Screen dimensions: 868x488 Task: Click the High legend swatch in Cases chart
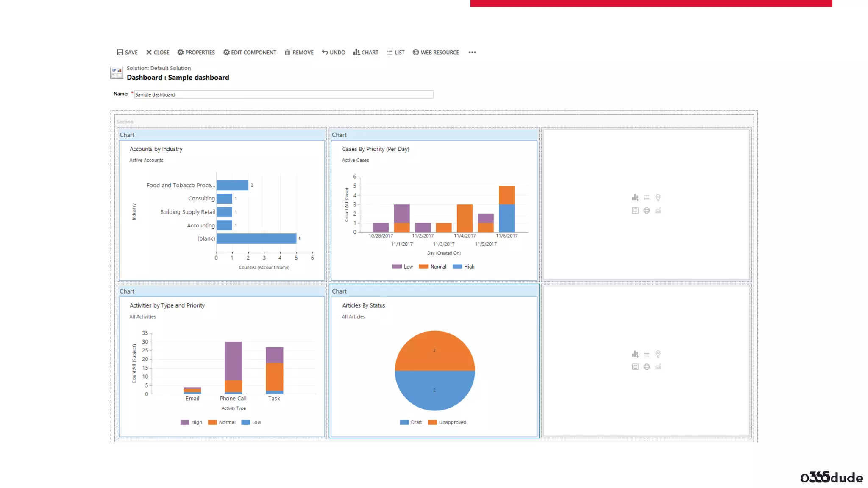pos(457,267)
